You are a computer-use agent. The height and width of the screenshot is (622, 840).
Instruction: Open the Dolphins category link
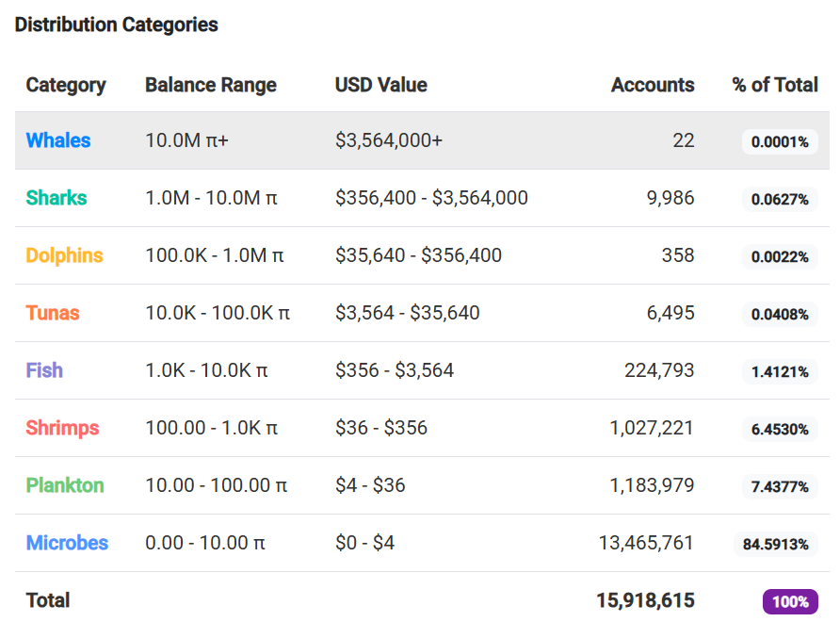[x=64, y=255]
